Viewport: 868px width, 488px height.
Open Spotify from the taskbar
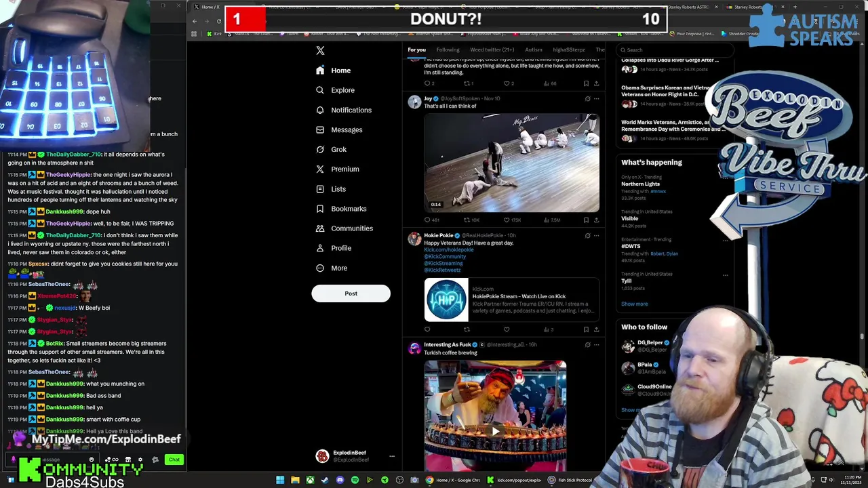coord(355,480)
